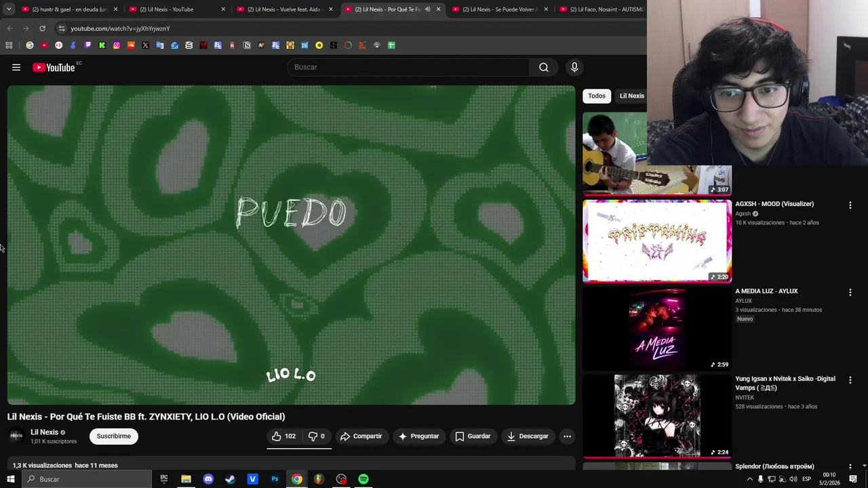The height and width of the screenshot is (488, 868).
Task: Open options menu for A MEDIA LUZ video
Action: point(850,292)
